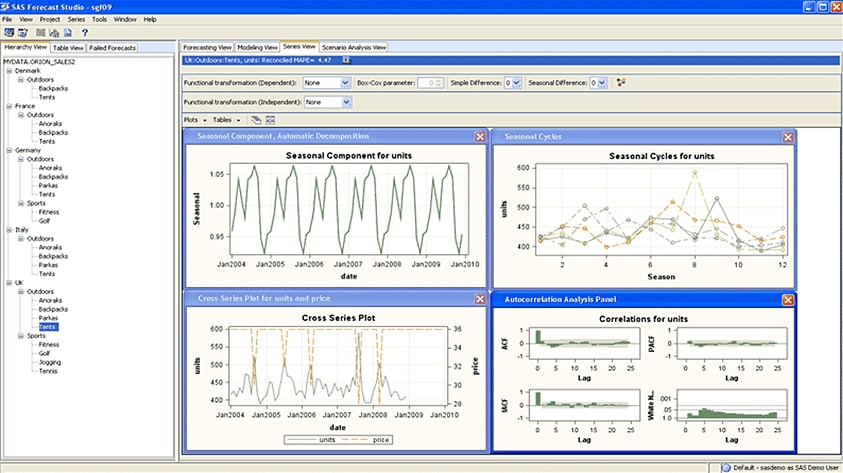Open the Plots dropdown menu
Viewport: 843px width, 473px height.
(x=195, y=120)
